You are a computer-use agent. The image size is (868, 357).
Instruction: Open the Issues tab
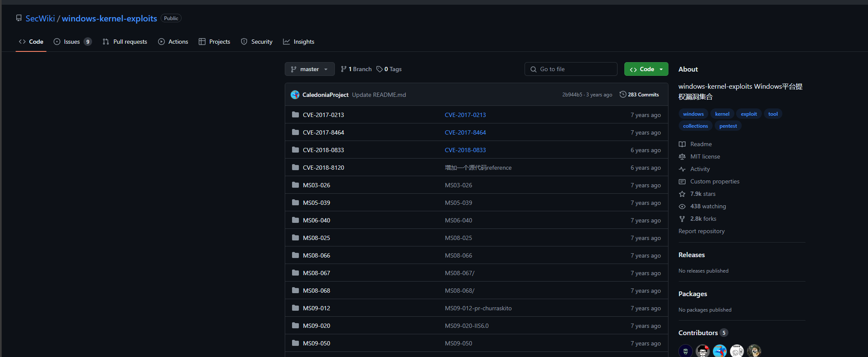[x=72, y=42]
